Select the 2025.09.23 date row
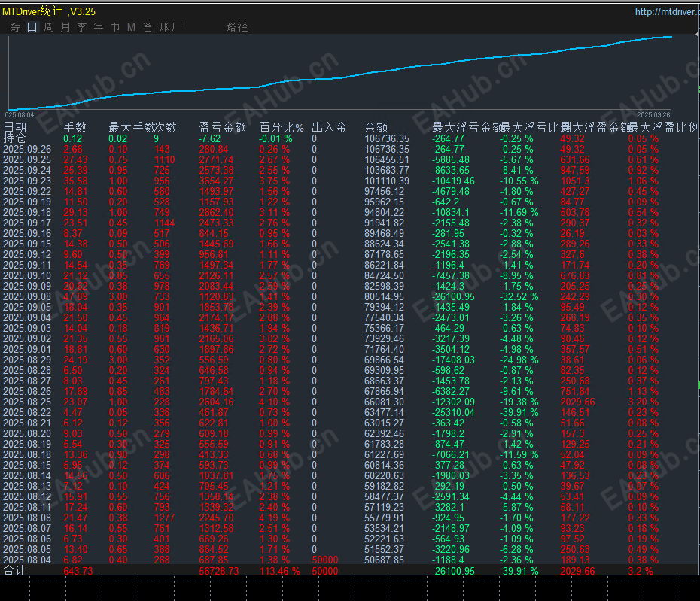 [27, 181]
